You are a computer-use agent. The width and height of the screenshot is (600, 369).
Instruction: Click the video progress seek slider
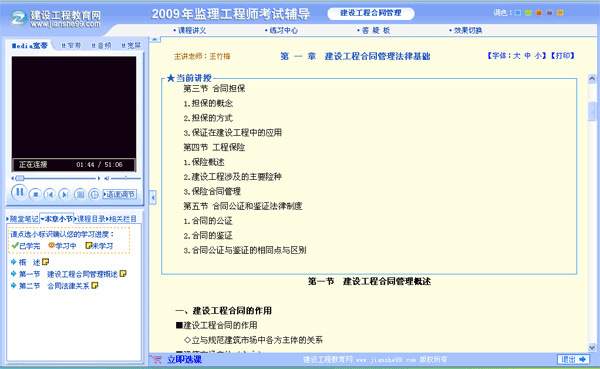tap(55, 178)
